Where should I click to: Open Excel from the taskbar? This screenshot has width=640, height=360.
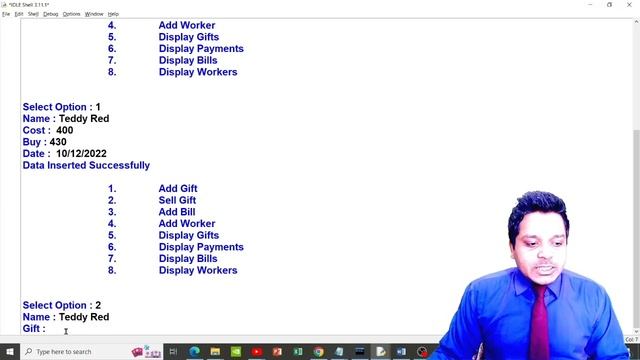point(298,351)
